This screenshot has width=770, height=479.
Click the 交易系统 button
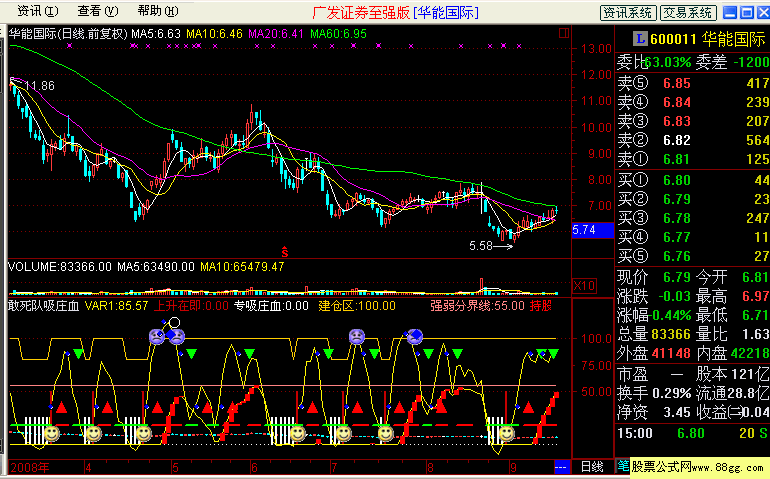pos(688,13)
